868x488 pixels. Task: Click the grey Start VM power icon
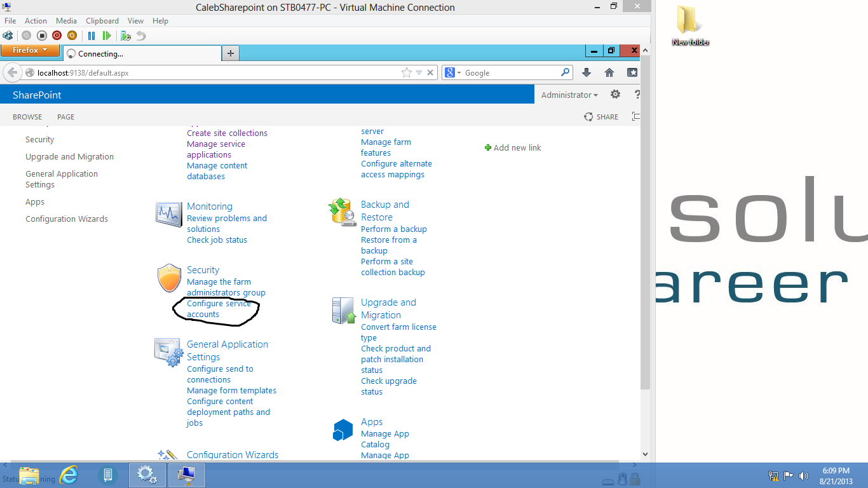[26, 36]
